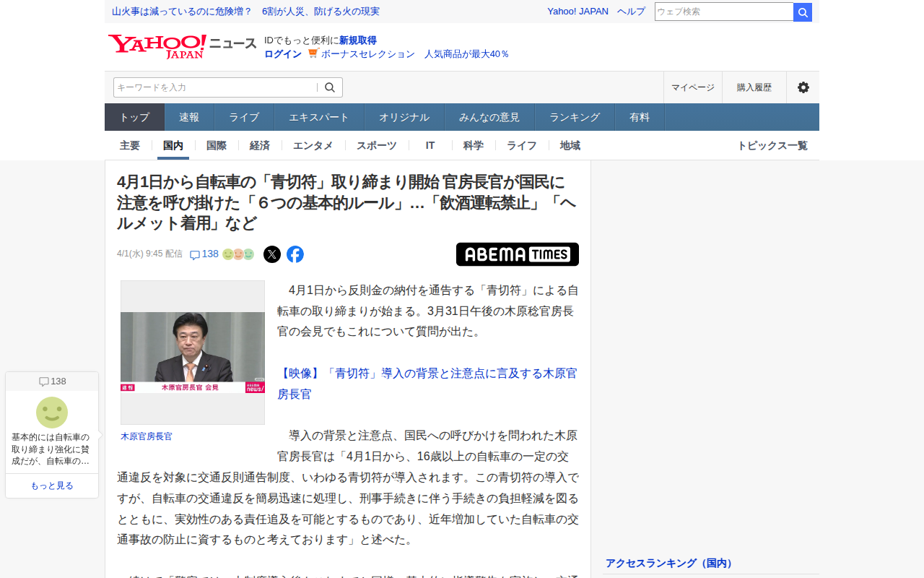Screen dimensions: 924x578
Task: Click the shopping cart bonus selection icon
Action: (x=313, y=53)
